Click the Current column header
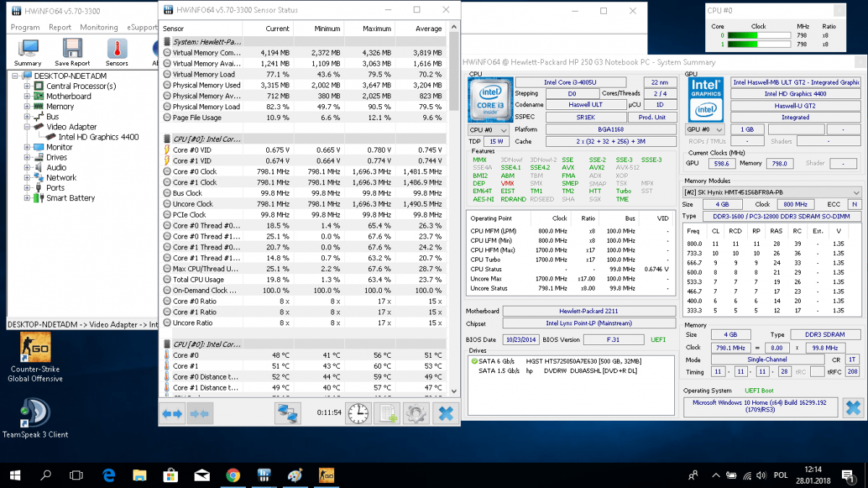 (x=268, y=28)
